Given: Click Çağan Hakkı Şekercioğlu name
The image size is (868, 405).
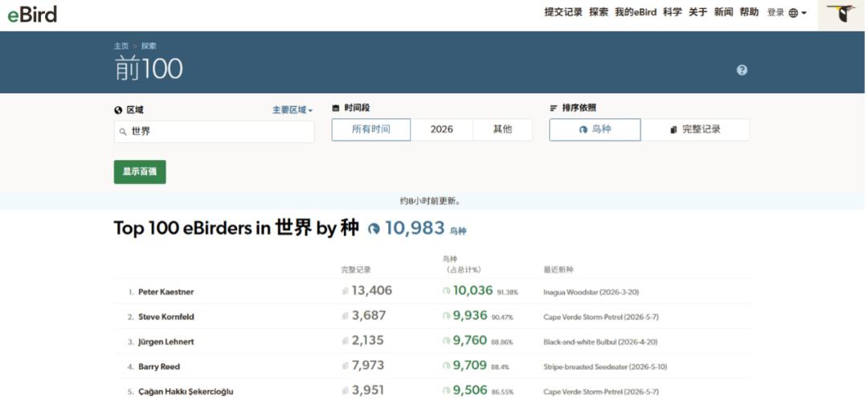Looking at the screenshot, I should click(186, 391).
